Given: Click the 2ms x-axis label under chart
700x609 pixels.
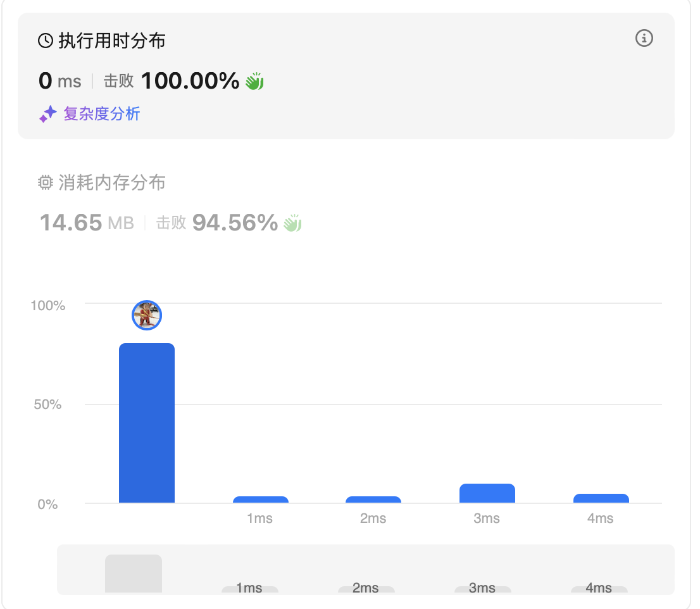Looking at the screenshot, I should pos(373,518).
